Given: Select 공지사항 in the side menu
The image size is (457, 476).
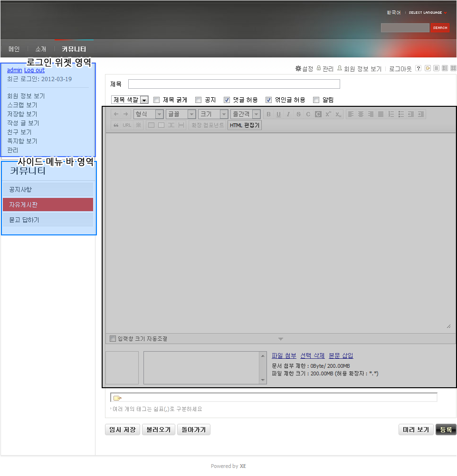Looking at the screenshot, I should click(x=48, y=189).
